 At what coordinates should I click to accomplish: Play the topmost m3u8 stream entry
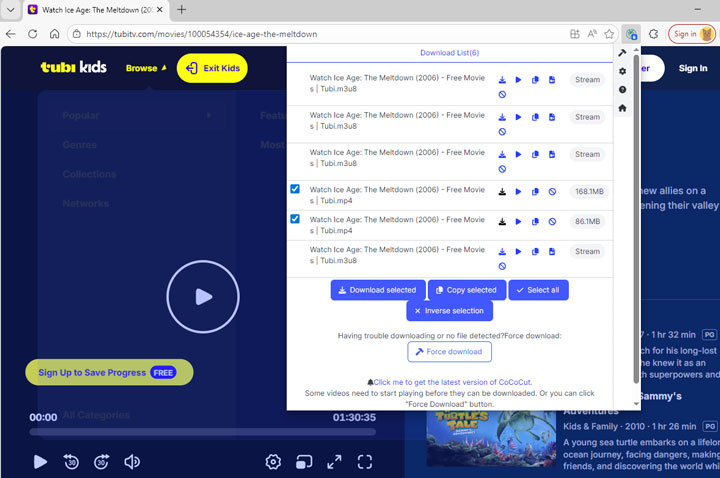[x=518, y=80]
